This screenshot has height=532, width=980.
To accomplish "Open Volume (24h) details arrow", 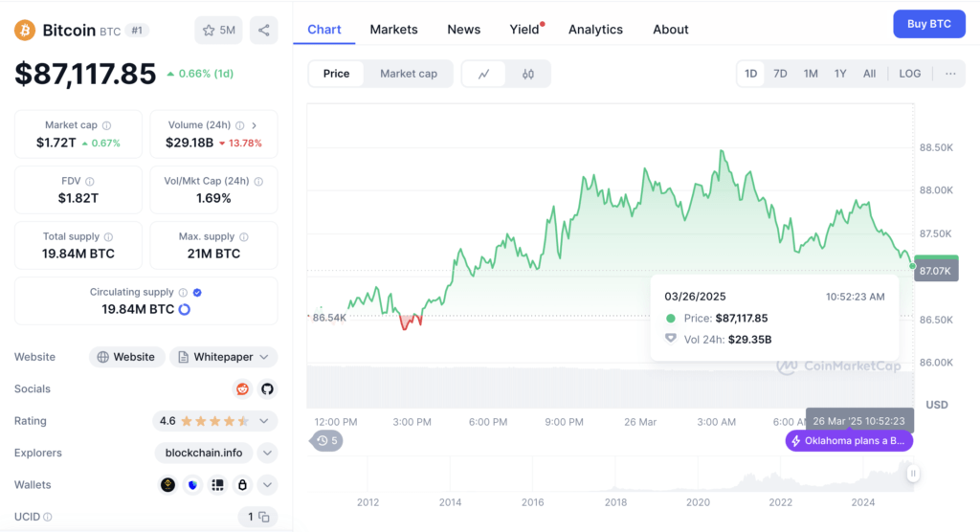I will 255,125.
